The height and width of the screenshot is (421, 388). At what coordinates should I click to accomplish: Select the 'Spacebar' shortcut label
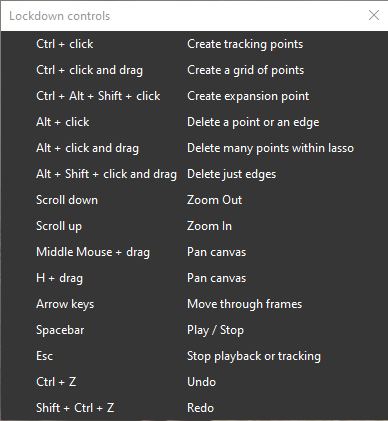pyautogui.click(x=60, y=330)
